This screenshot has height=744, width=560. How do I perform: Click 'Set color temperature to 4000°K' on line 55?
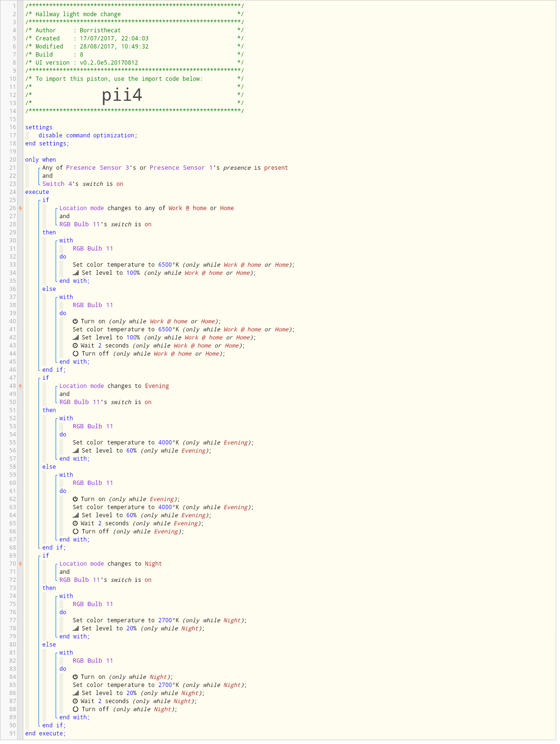tap(126, 443)
